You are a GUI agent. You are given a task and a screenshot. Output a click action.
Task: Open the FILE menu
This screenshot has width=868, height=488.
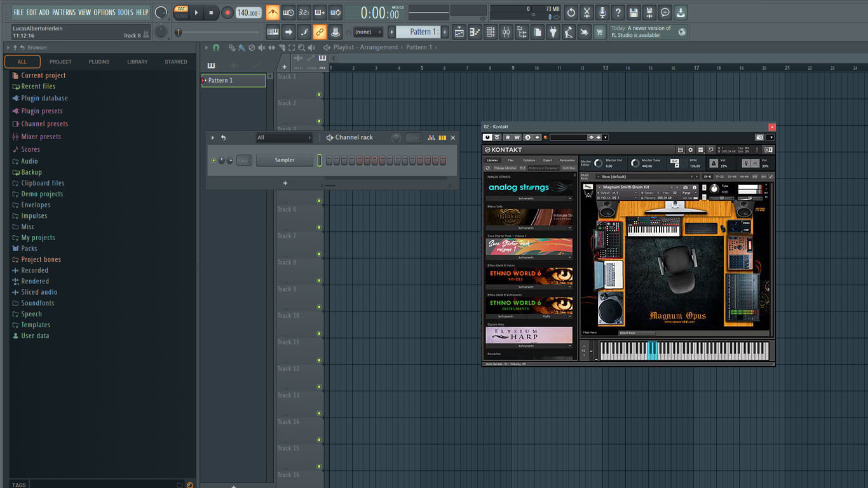coord(18,12)
